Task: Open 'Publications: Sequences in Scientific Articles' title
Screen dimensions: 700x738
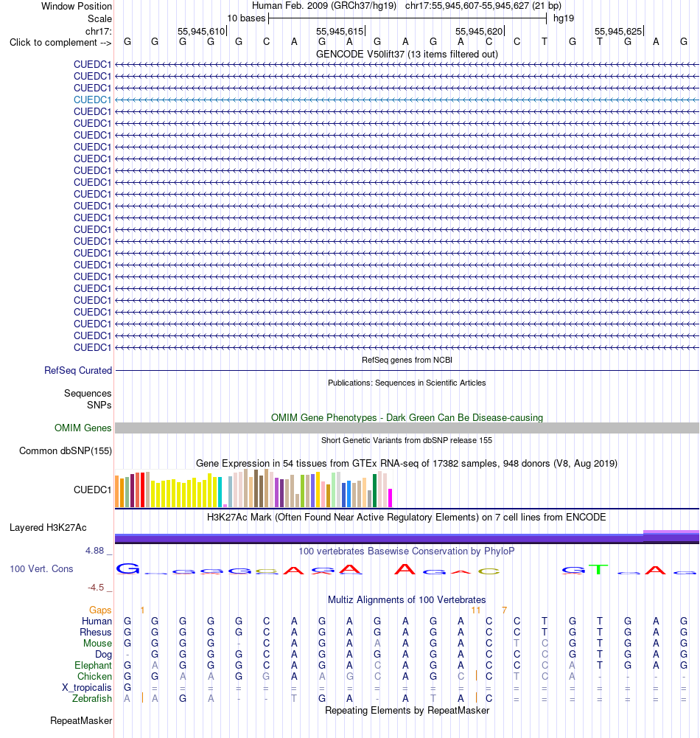Action: pos(407,383)
